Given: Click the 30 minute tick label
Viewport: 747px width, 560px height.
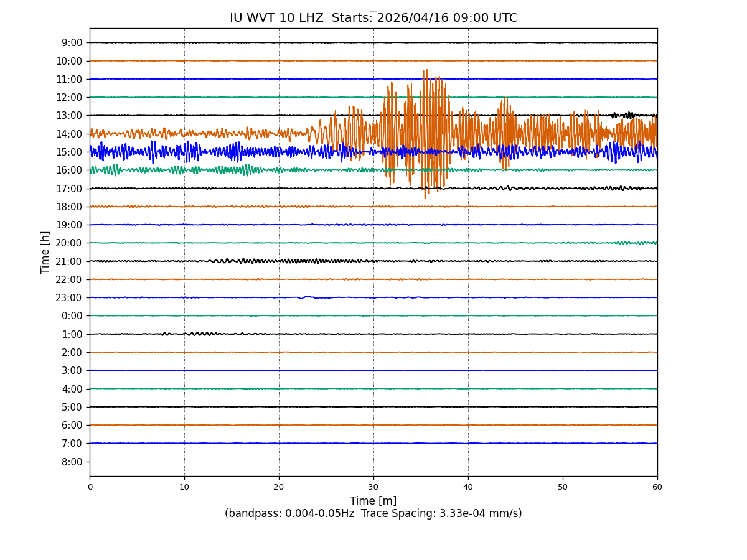Looking at the screenshot, I should [x=374, y=487].
